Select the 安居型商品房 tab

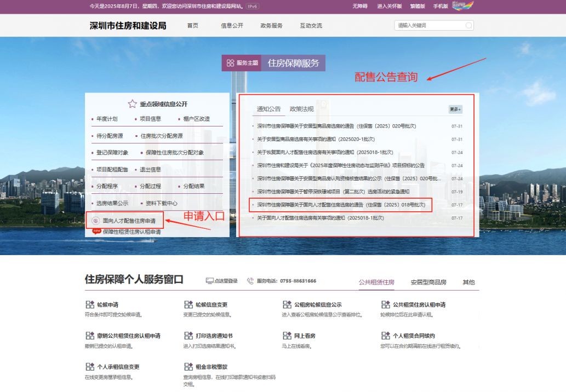[x=428, y=282]
